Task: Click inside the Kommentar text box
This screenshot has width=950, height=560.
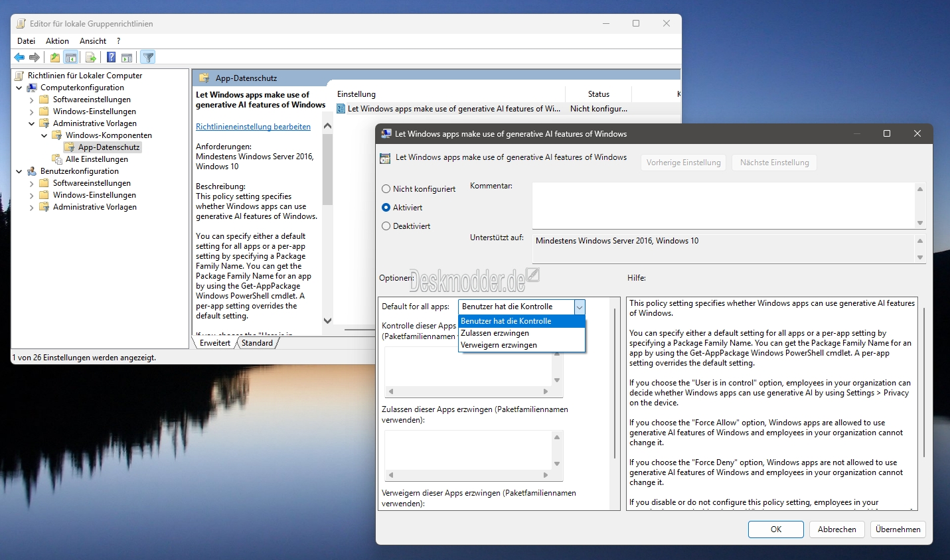Action: [x=723, y=206]
